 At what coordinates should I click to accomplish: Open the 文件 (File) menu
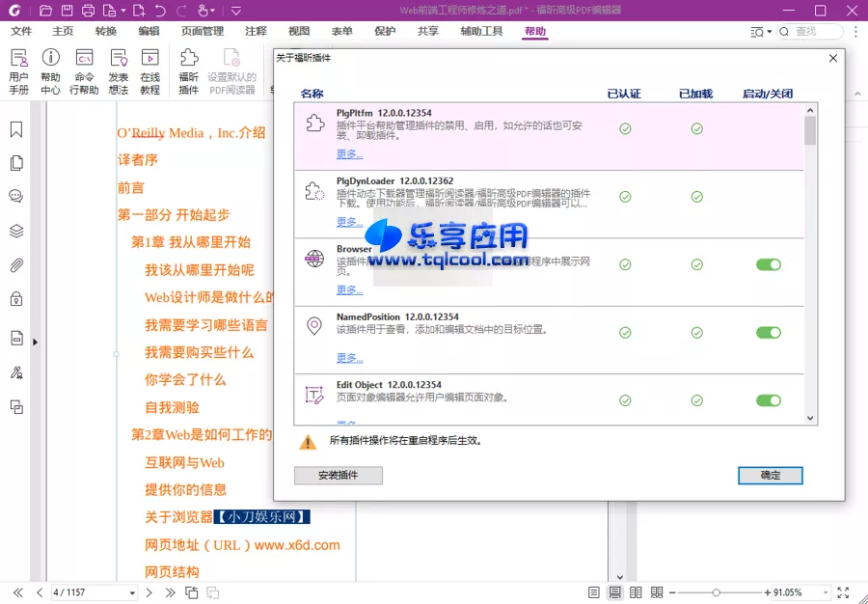click(x=21, y=30)
